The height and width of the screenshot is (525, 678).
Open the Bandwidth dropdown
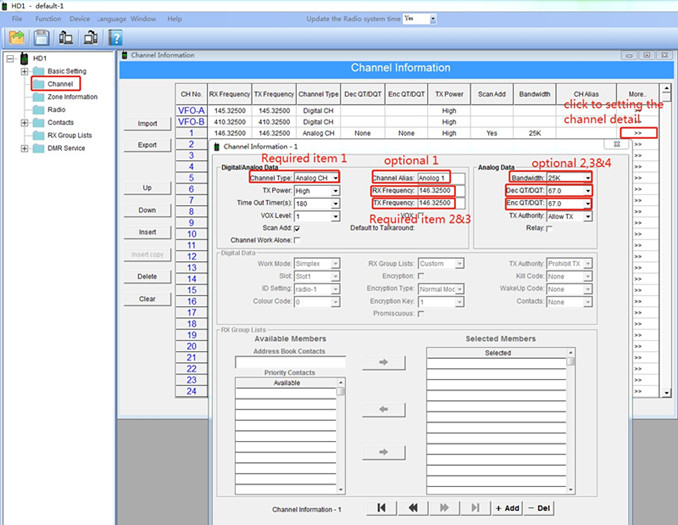[588, 178]
